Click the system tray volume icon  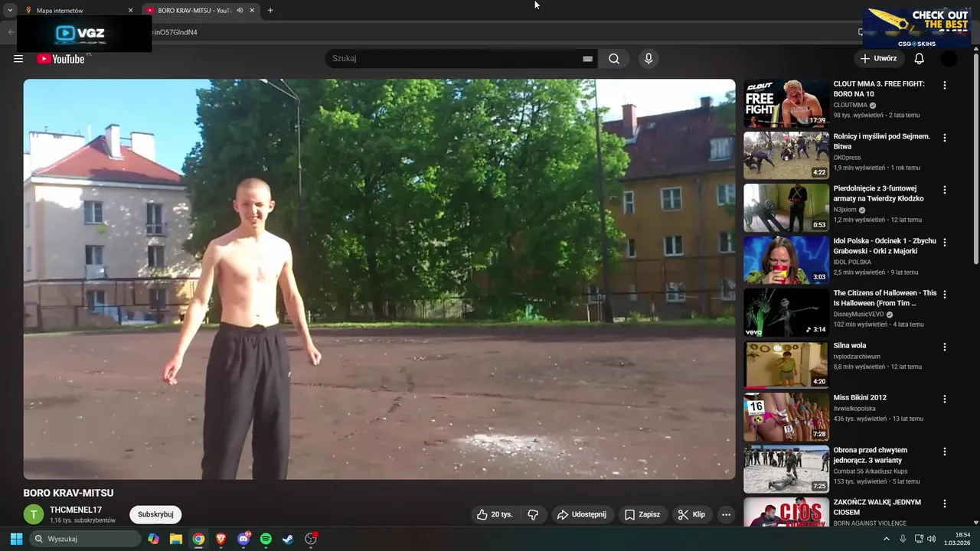click(932, 539)
